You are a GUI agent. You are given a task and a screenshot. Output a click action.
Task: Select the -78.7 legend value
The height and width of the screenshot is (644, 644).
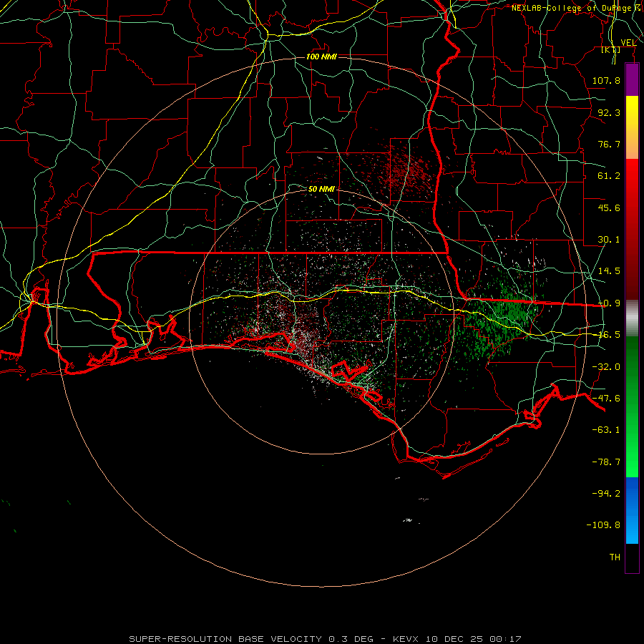tap(606, 462)
